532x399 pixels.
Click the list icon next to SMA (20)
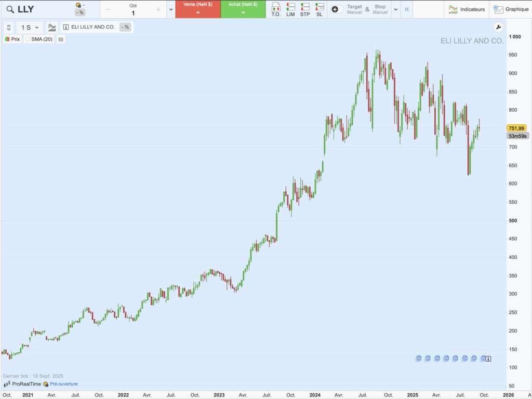click(61, 39)
